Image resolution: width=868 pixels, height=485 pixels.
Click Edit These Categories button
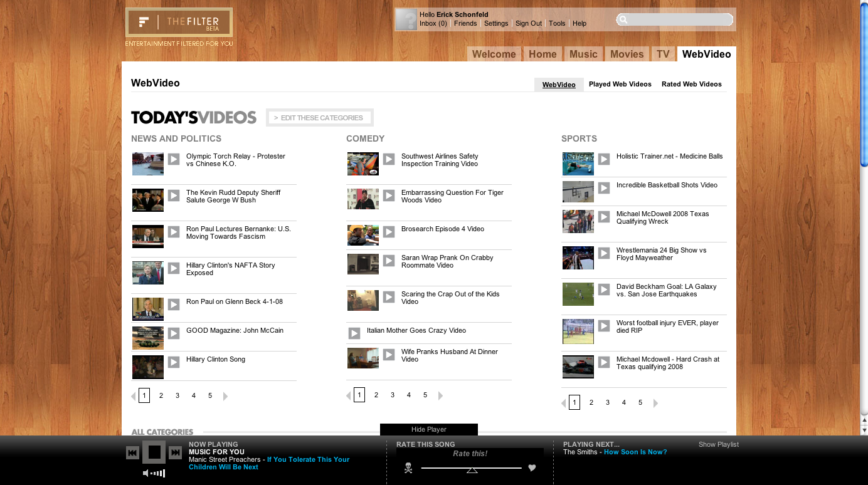coord(320,118)
